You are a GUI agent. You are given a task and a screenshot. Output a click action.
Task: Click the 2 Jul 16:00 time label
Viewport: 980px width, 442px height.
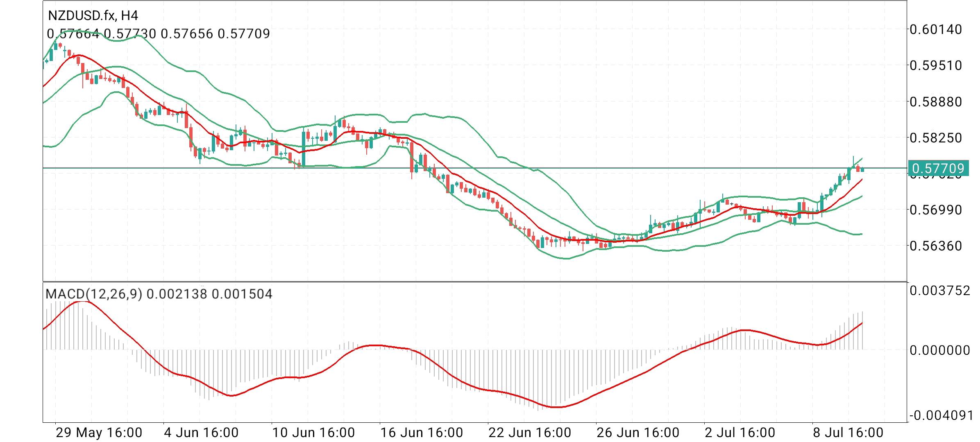click(740, 433)
